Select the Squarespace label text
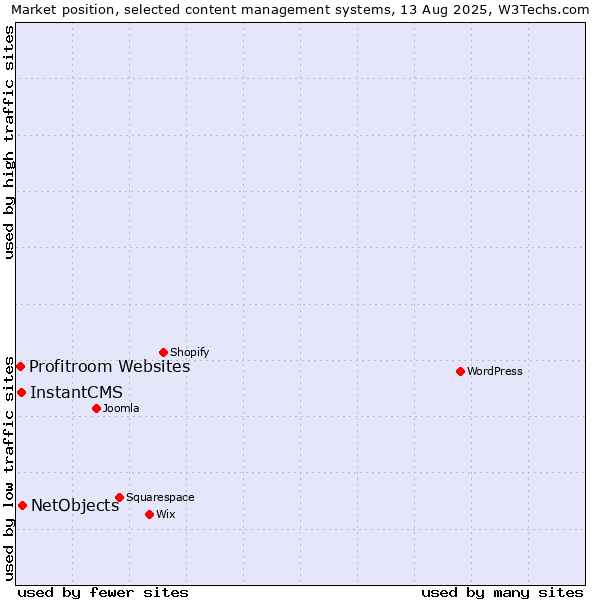This screenshot has height=600, width=600. pyautogui.click(x=160, y=497)
